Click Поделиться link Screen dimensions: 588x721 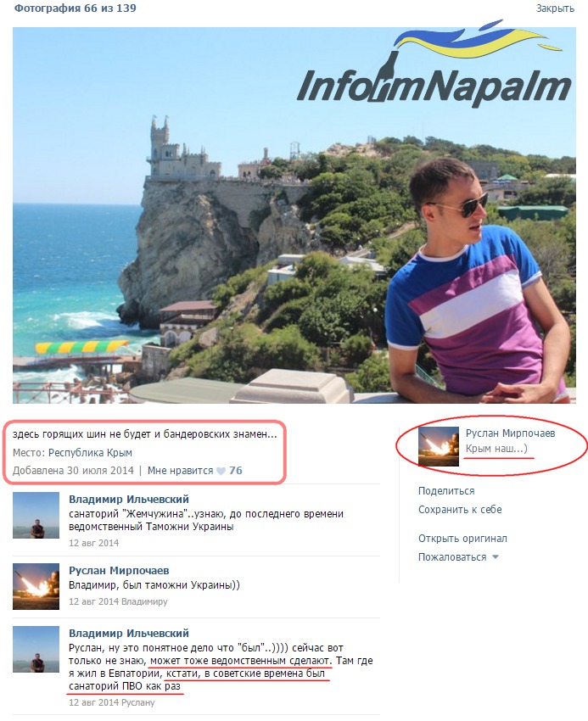[445, 490]
